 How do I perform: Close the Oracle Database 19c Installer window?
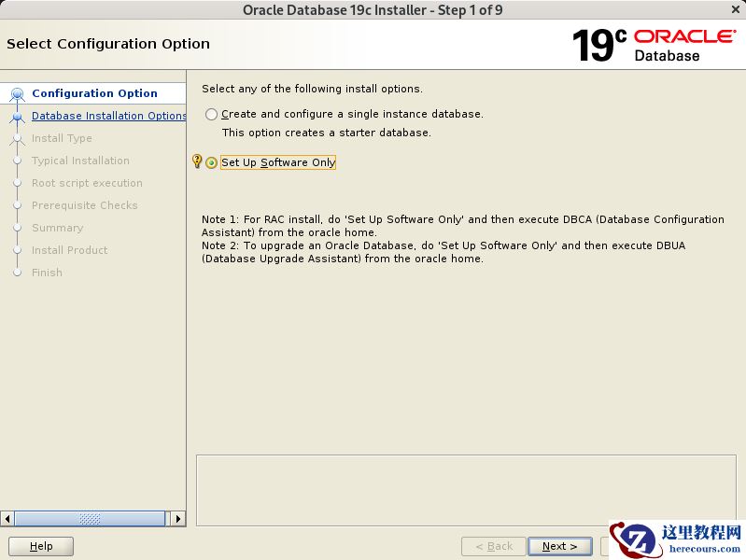pyautogui.click(x=736, y=9)
